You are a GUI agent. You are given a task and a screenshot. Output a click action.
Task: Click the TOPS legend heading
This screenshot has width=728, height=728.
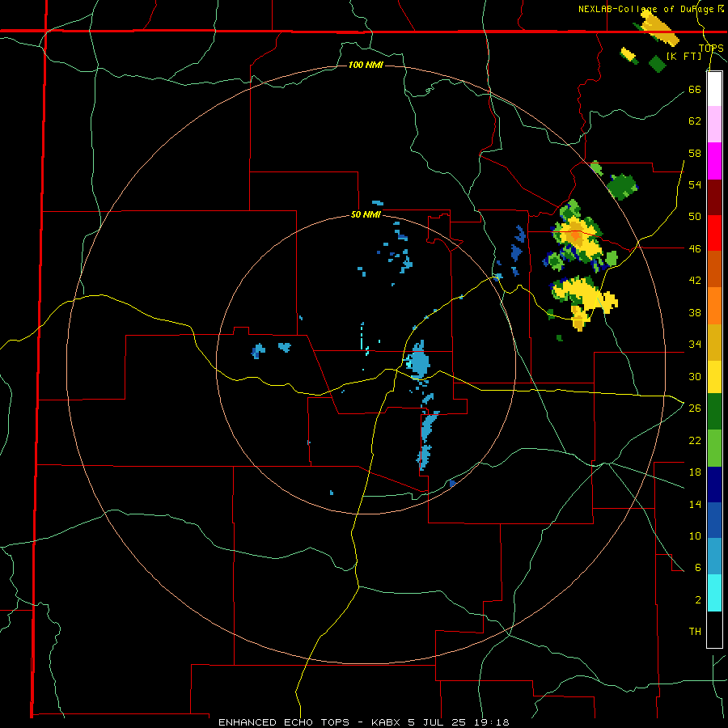(711, 48)
